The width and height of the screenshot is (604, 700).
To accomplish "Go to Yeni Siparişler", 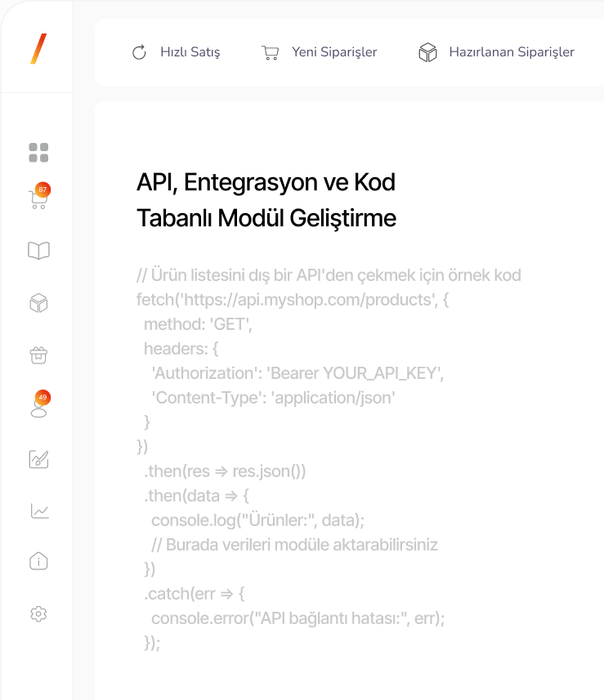I will pyautogui.click(x=319, y=52).
